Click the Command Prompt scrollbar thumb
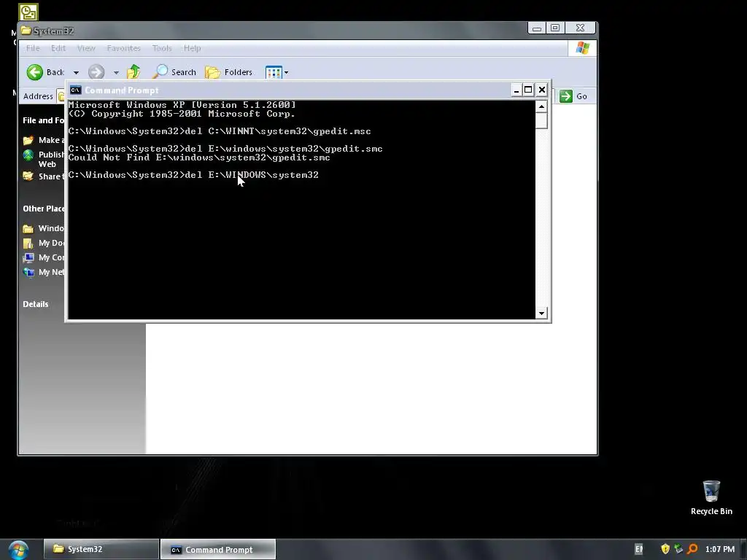747x560 pixels. 541,120
